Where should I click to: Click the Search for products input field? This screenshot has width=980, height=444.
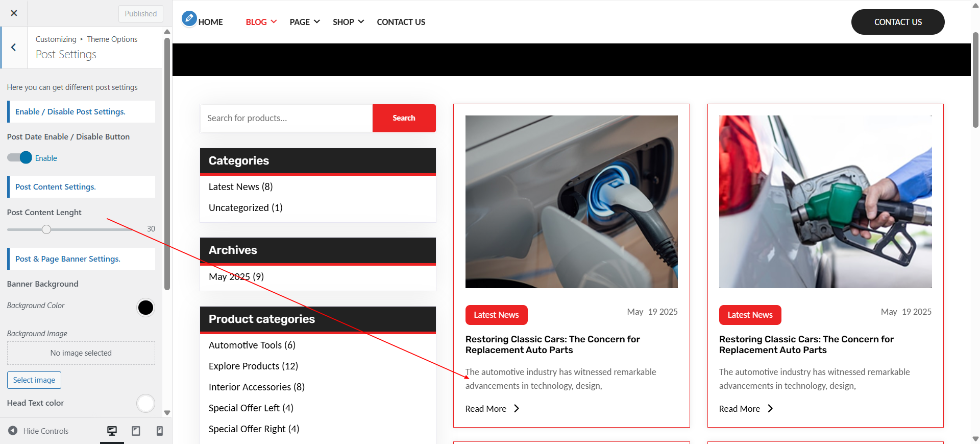(286, 118)
